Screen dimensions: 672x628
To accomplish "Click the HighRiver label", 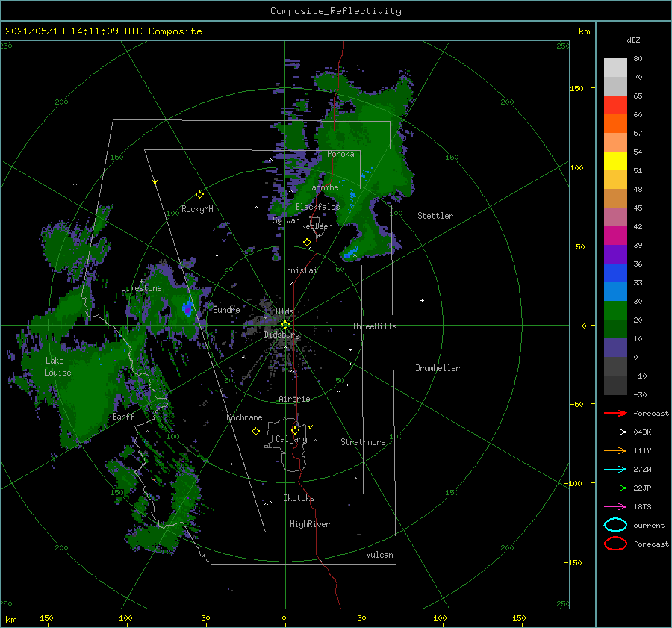I will [310, 524].
